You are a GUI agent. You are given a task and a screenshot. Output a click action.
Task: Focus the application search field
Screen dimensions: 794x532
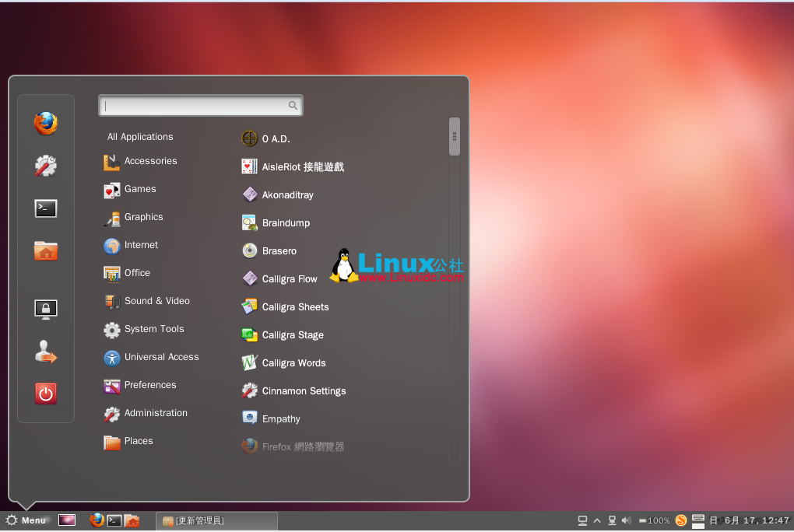click(x=201, y=105)
